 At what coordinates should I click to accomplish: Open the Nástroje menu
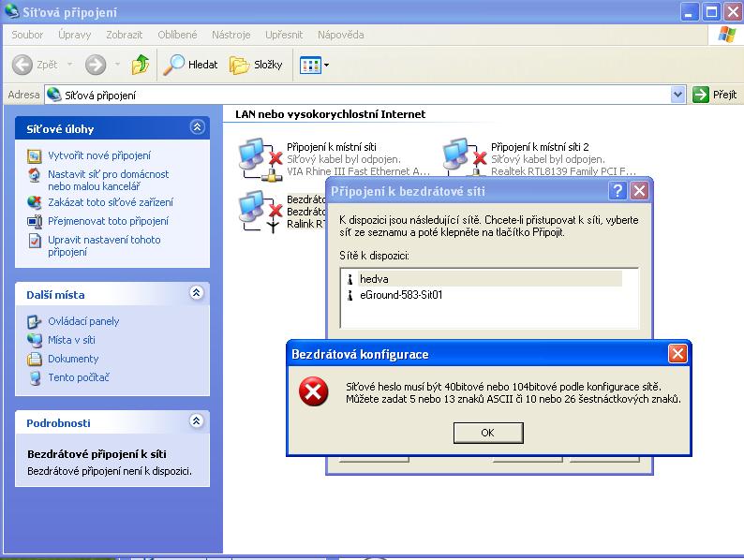(x=231, y=35)
